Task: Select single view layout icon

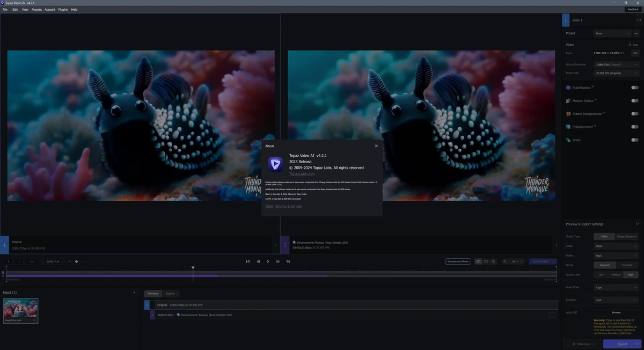Action: (486, 261)
